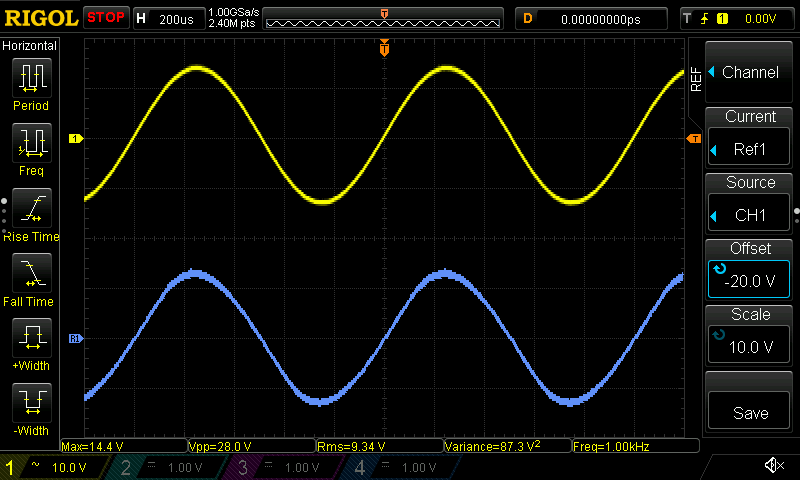
Task: Click the Horizontal menu header
Action: [x=30, y=46]
